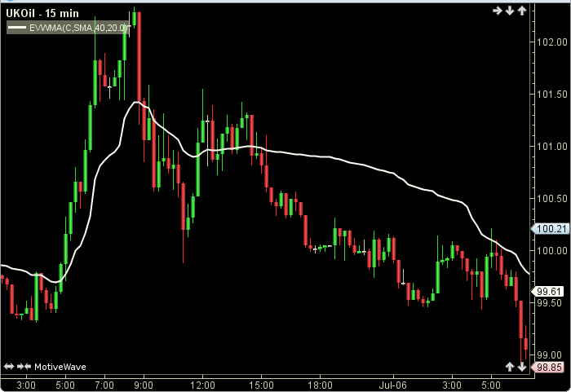Select the EVWMA(C,SMA,40,20.0) legend label
The height and width of the screenshot is (392, 571).
68,28
